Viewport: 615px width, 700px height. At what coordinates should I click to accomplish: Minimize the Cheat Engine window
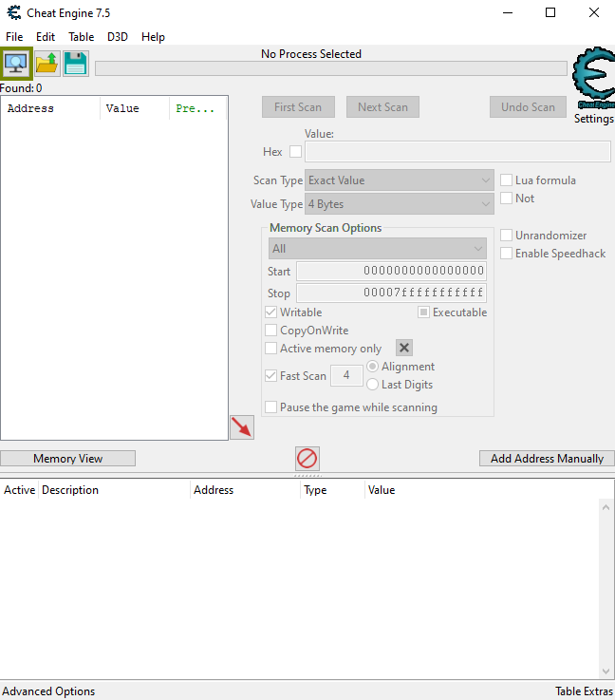click(x=508, y=12)
